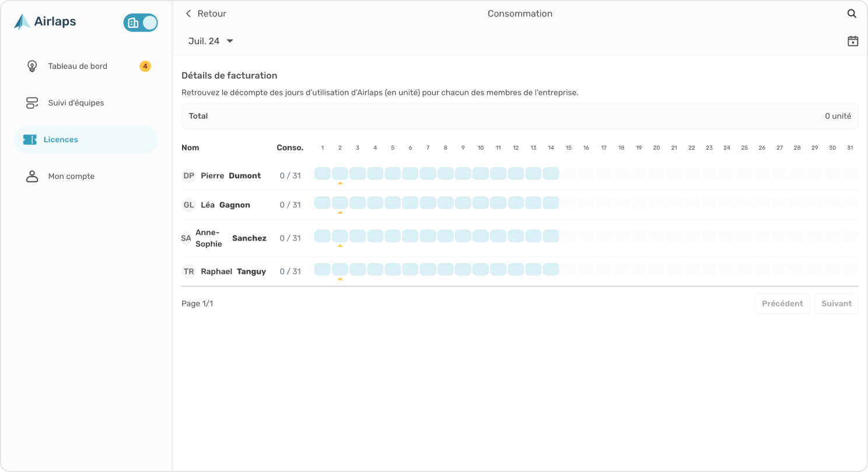Open the search magnifier icon
Screen dimensions: 868x472
click(852, 13)
